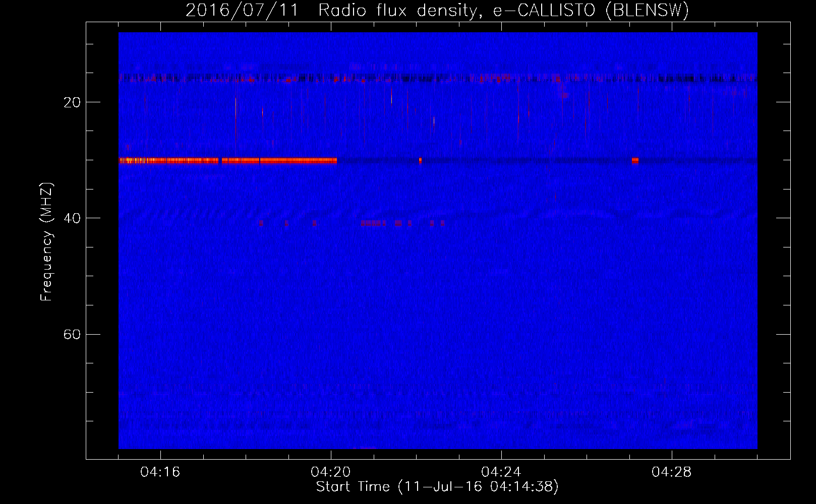The height and width of the screenshot is (504, 816).
Task: Click the 04:16 time axis label
Action: coord(160,472)
